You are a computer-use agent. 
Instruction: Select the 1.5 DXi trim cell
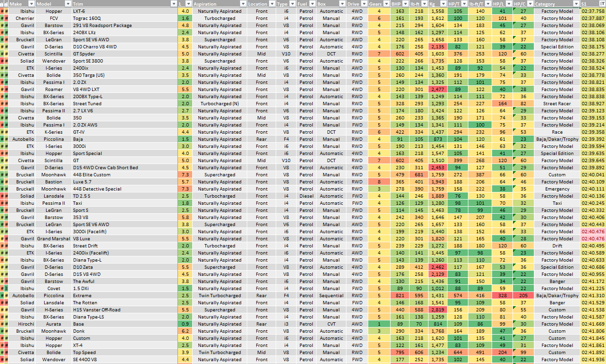click(125, 288)
